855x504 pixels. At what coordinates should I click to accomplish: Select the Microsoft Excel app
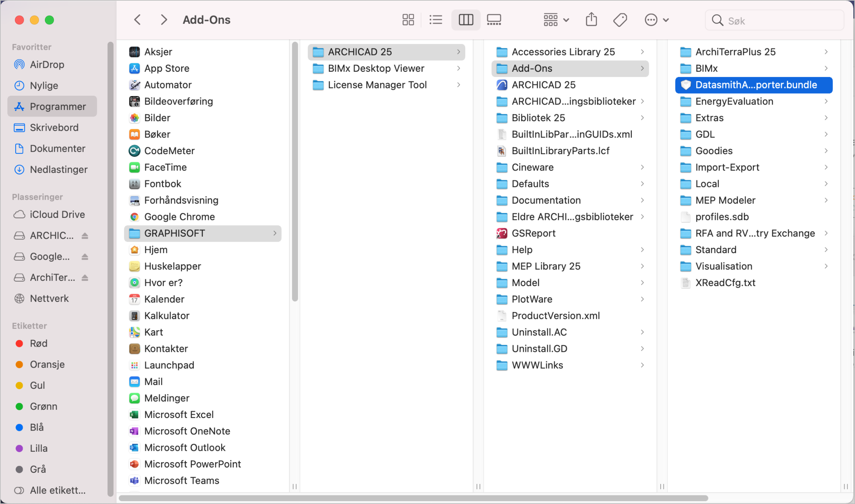[x=203, y=415]
